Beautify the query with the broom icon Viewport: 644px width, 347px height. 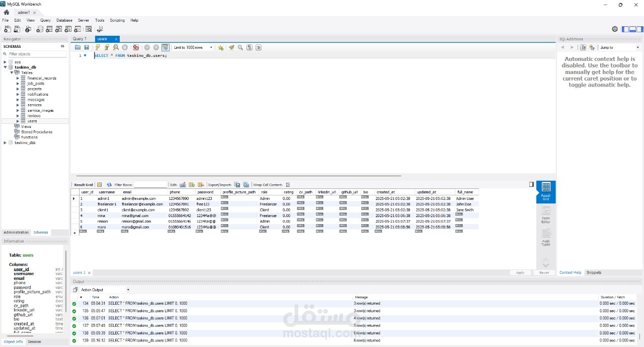[x=231, y=47]
